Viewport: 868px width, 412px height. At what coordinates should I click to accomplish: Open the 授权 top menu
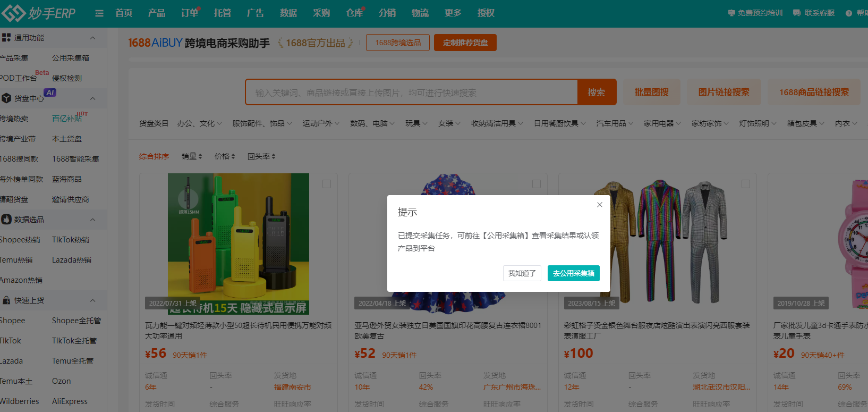(486, 13)
